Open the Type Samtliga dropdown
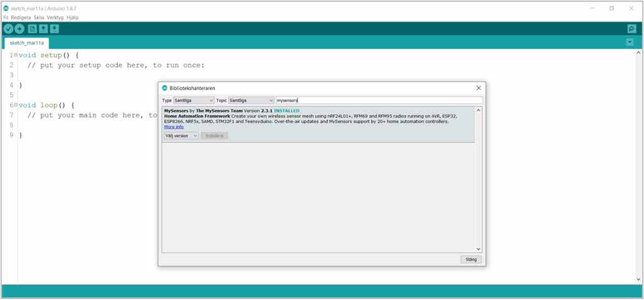Image resolution: width=644 pixels, height=300 pixels. tap(194, 100)
